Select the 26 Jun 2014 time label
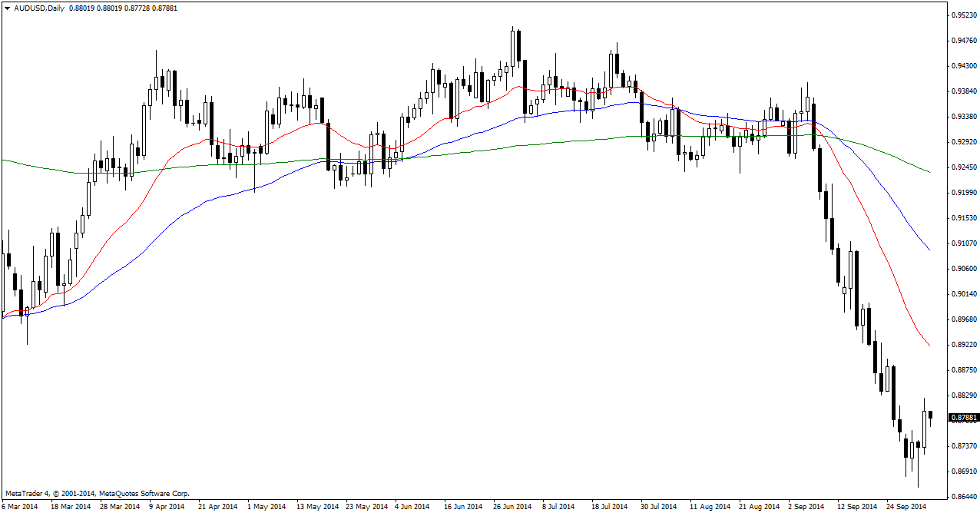Viewport: 980px width, 513px height. (x=512, y=507)
